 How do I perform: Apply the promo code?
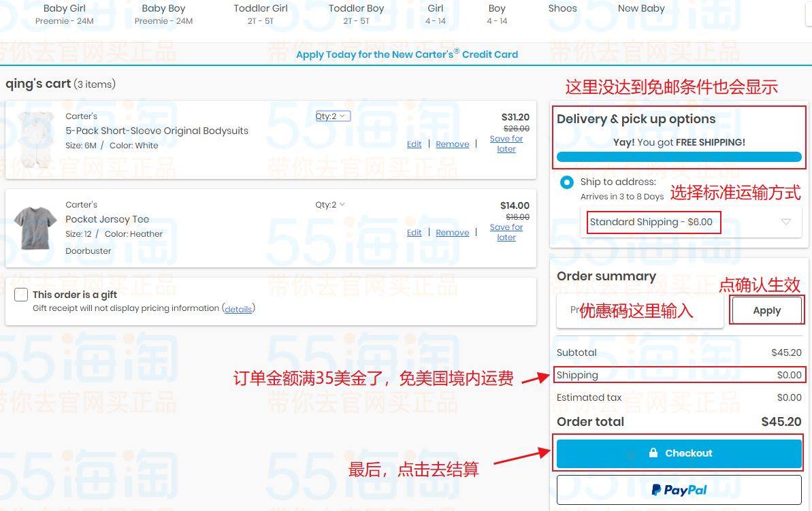point(766,310)
